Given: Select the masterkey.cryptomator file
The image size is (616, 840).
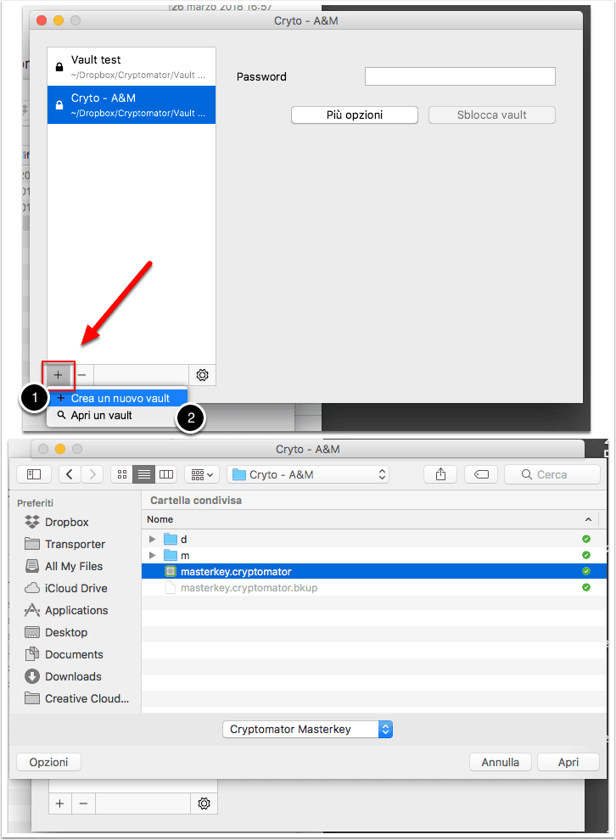Looking at the screenshot, I should pos(374,572).
